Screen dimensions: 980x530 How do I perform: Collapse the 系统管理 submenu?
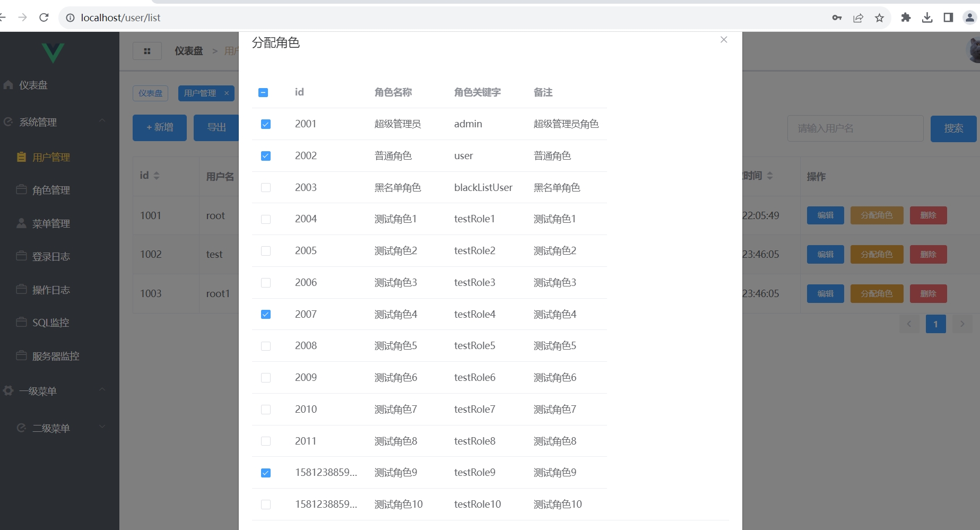(59, 122)
